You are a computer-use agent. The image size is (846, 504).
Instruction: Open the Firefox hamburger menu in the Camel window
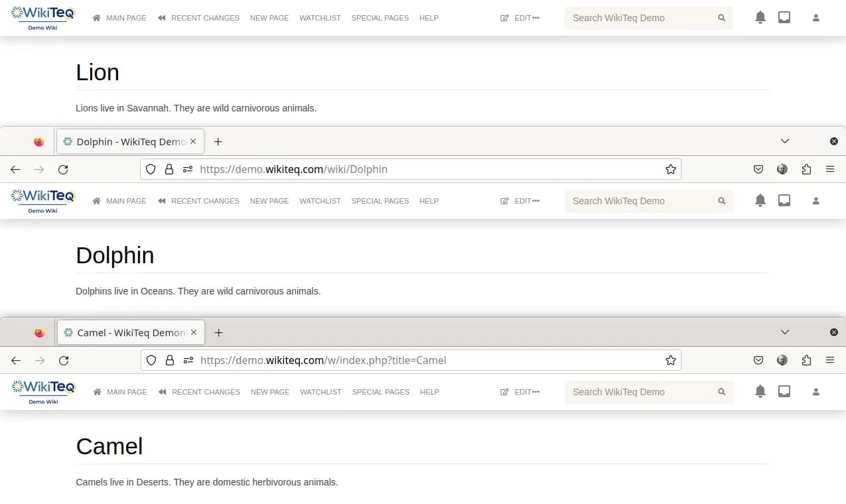coord(830,360)
